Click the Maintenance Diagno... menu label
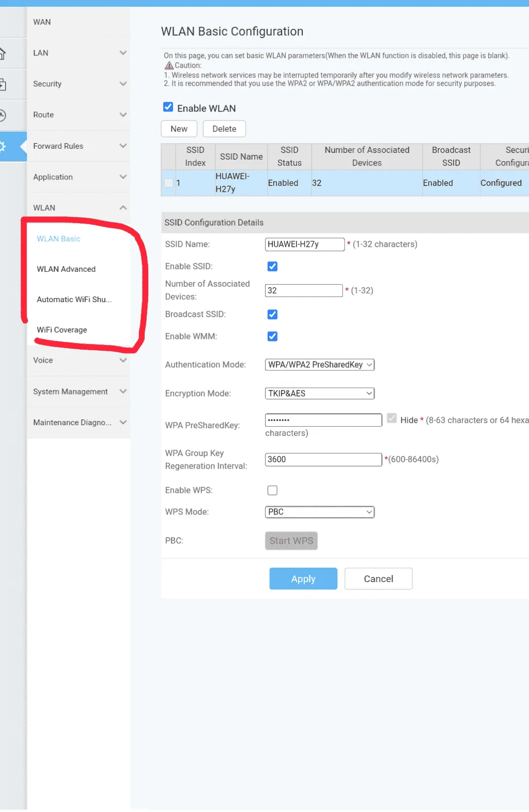The image size is (529, 812). (x=72, y=423)
